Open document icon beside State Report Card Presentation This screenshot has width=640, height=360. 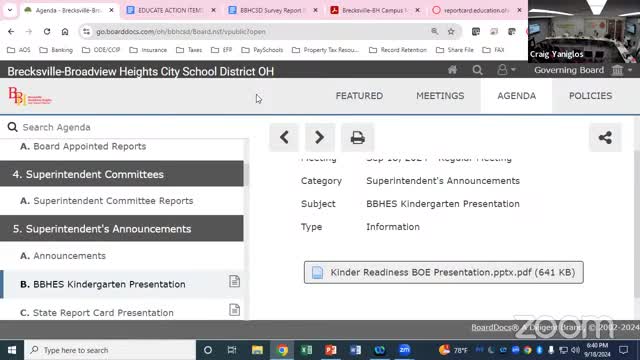(x=234, y=310)
